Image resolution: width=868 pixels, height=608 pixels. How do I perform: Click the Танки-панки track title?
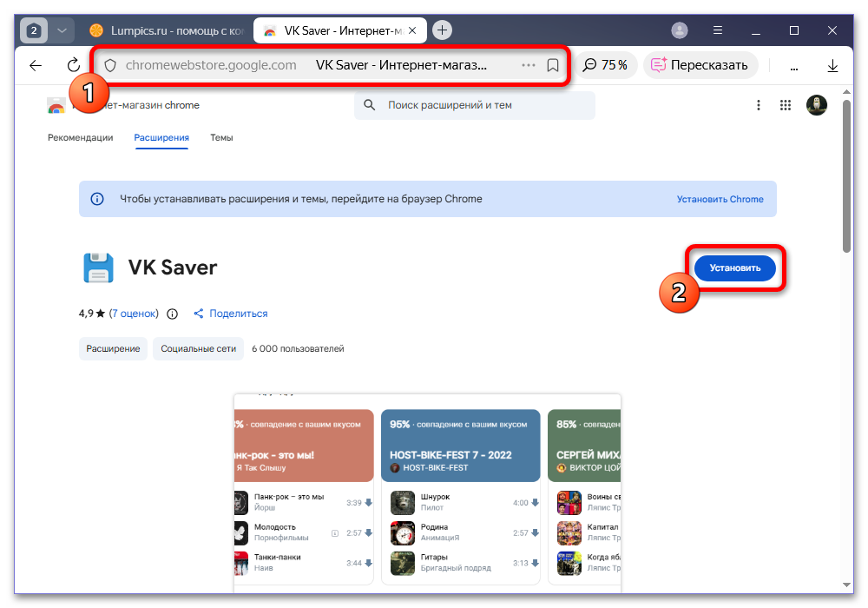click(x=278, y=557)
